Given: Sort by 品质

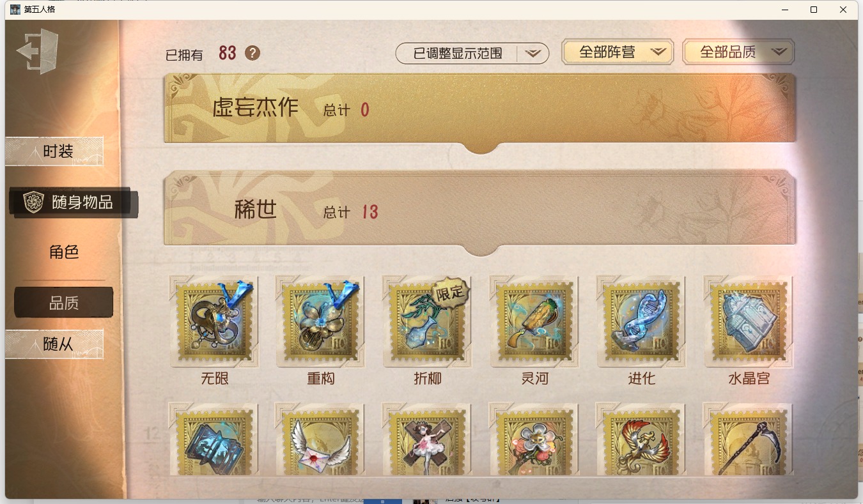Looking at the screenshot, I should click(64, 303).
